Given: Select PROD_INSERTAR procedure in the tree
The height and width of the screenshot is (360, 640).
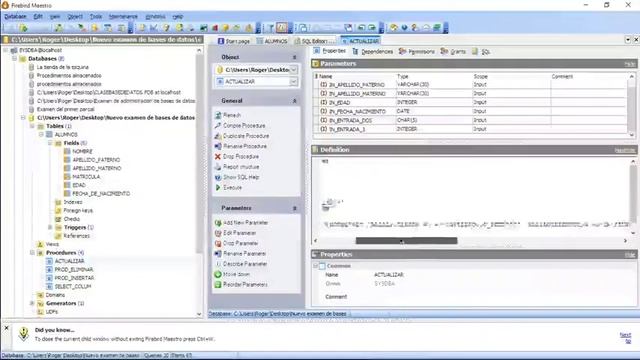Looking at the screenshot, I should [x=74, y=278].
